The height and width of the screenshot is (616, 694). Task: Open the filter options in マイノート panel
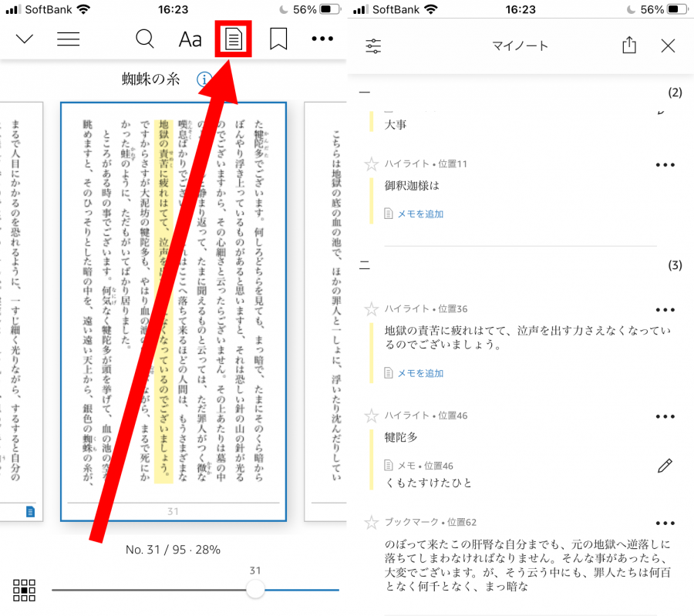[373, 45]
